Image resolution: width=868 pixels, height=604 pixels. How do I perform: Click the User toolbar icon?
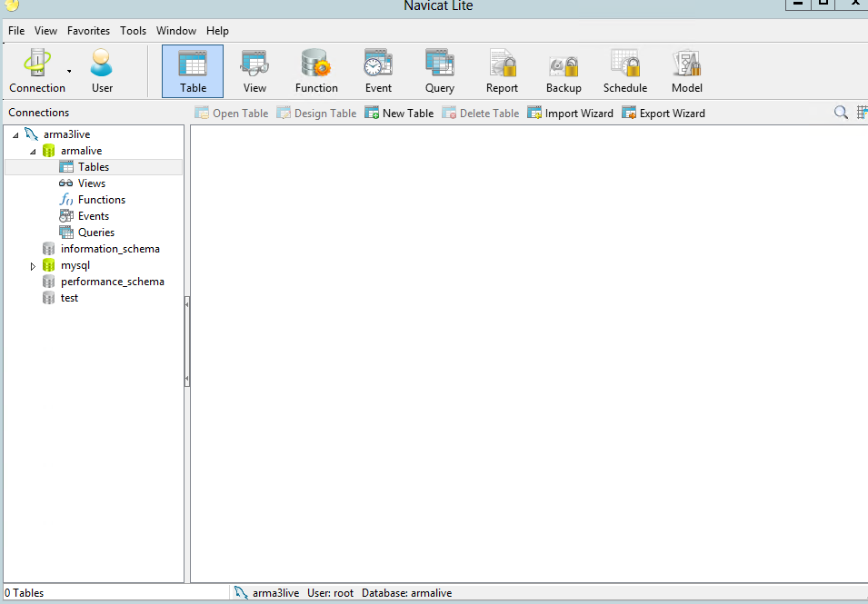pyautogui.click(x=102, y=71)
